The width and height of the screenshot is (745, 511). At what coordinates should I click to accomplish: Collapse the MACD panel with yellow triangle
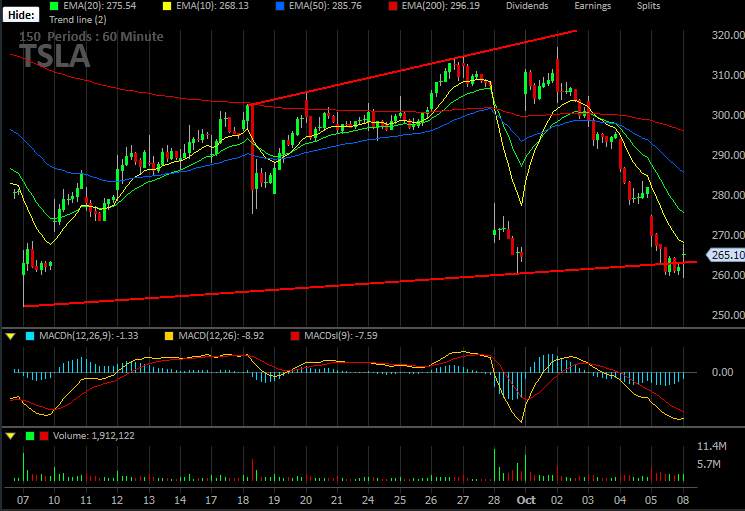tap(10, 336)
